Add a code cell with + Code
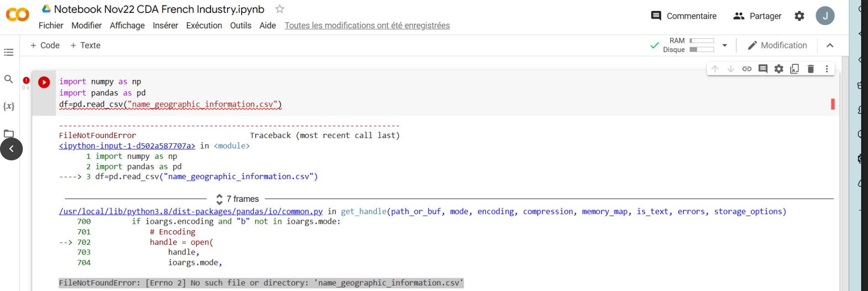868x291 pixels. tap(45, 45)
